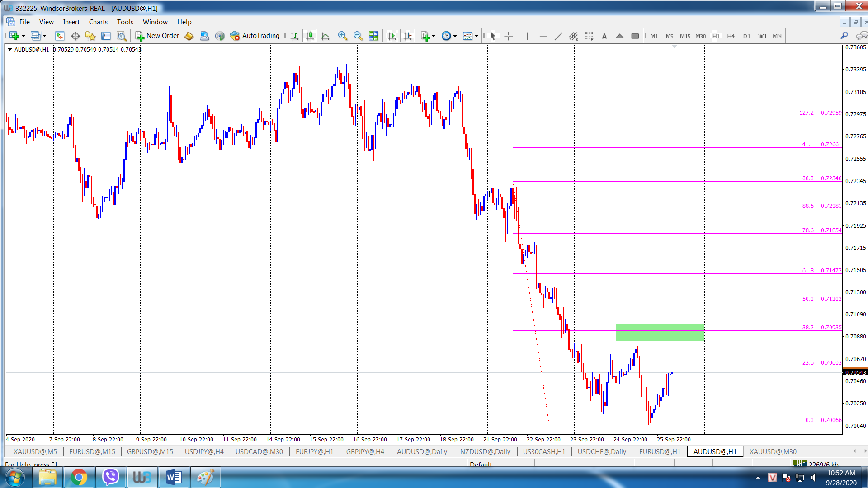
Task: Switch to bar chart display
Action: click(x=294, y=36)
